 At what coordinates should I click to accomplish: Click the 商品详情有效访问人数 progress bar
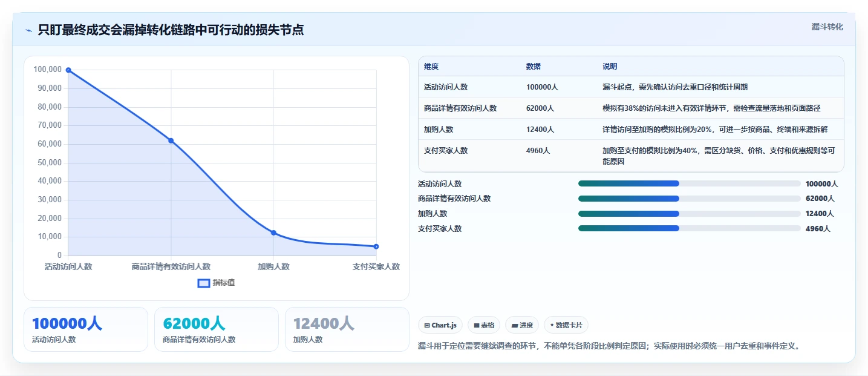(x=690, y=199)
